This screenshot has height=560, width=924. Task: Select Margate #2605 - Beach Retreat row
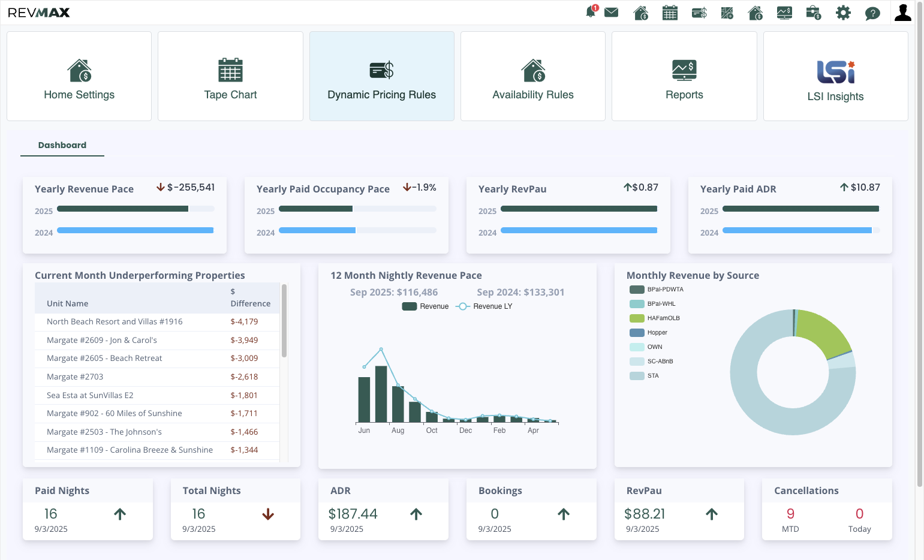click(157, 359)
